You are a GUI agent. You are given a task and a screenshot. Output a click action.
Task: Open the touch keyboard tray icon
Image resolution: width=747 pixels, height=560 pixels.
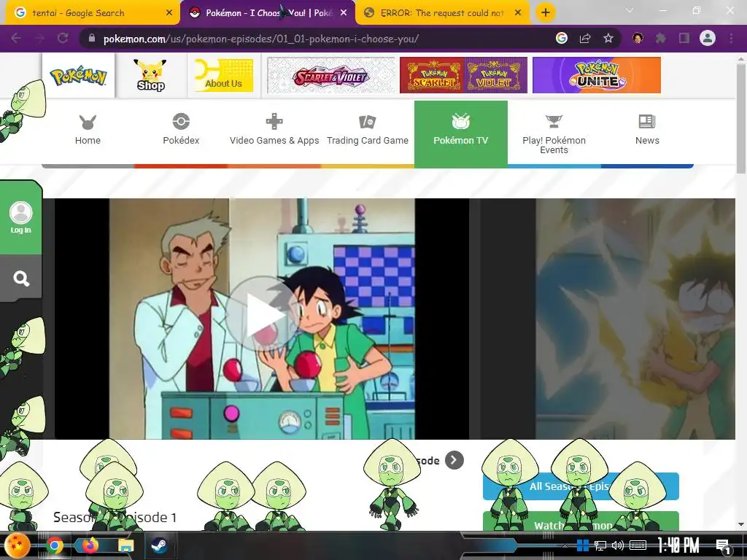[x=638, y=545]
